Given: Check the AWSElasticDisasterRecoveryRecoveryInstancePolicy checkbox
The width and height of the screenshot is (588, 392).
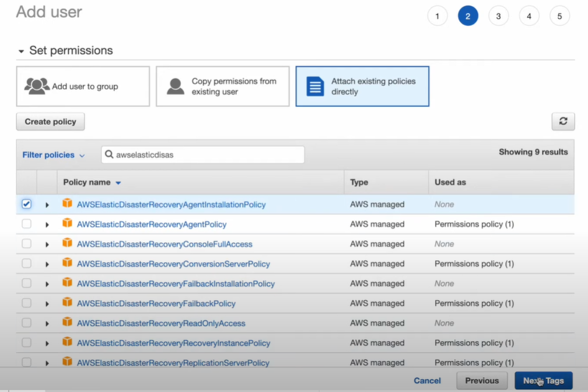Looking at the screenshot, I should [26, 342].
